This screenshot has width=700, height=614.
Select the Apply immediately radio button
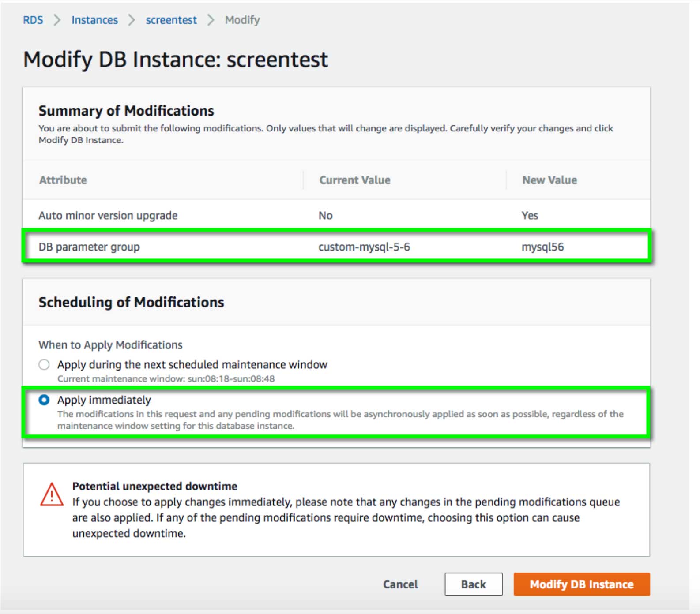[x=44, y=400]
